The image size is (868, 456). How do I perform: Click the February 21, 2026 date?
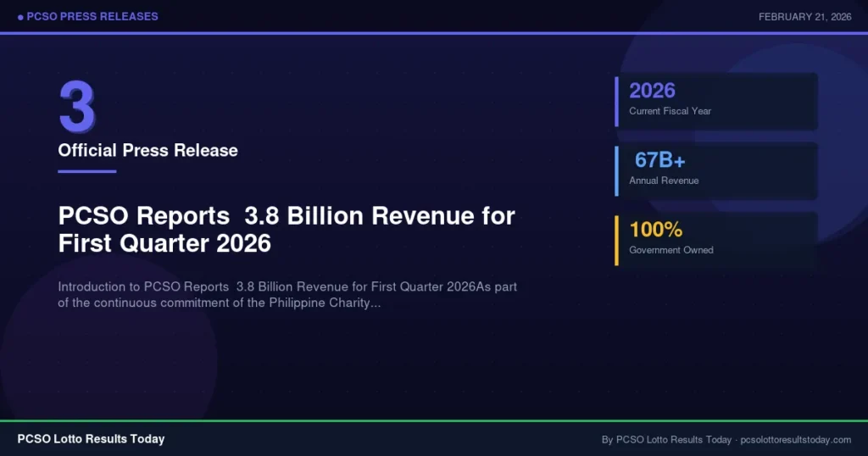pos(804,17)
